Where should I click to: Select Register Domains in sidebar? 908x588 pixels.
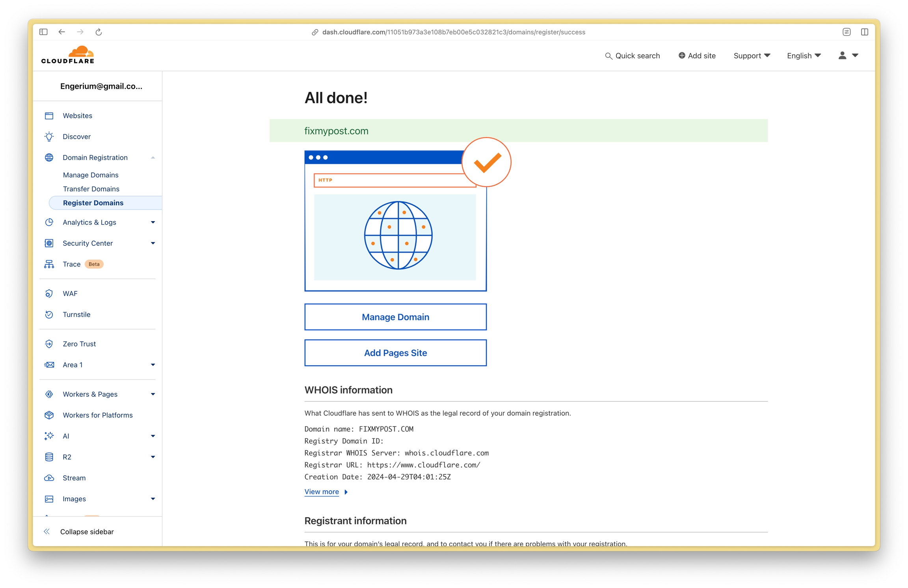(106, 203)
